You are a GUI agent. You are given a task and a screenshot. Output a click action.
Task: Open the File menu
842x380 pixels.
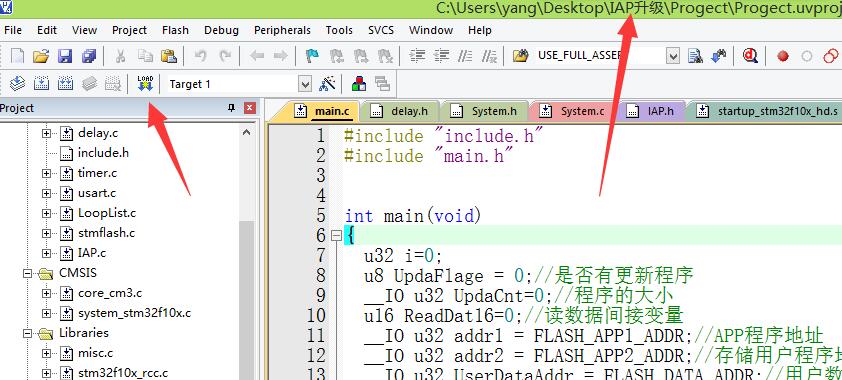coord(13,30)
